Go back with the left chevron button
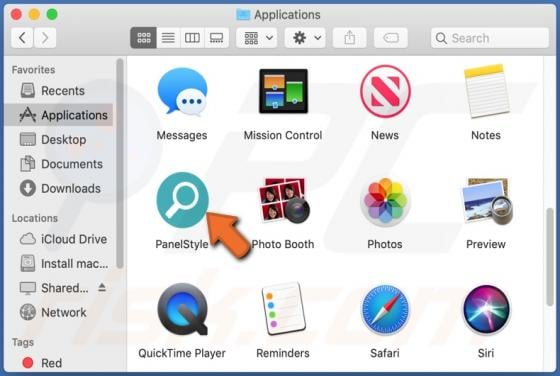Viewport: 560px width, 376px height. 22,37
